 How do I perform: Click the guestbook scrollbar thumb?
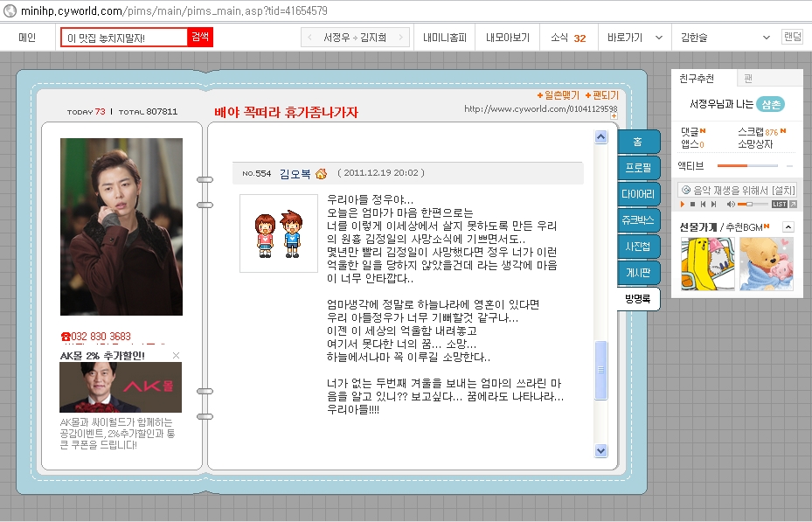600,370
